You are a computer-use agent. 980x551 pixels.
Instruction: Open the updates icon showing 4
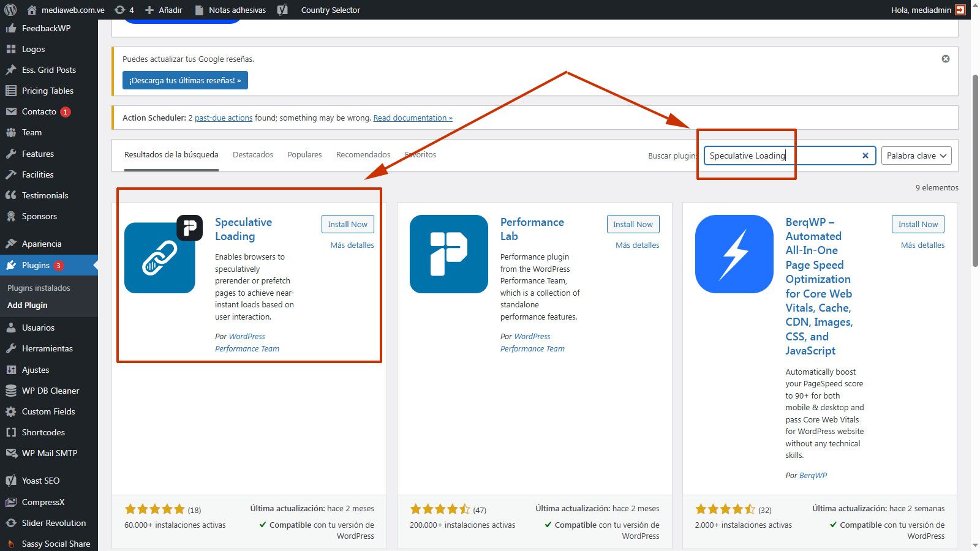(124, 10)
